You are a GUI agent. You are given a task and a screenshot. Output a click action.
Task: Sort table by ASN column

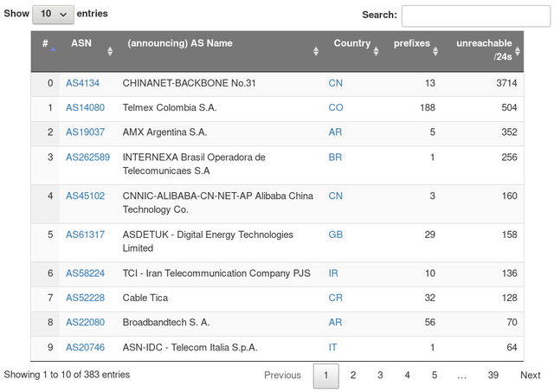[x=87, y=52]
